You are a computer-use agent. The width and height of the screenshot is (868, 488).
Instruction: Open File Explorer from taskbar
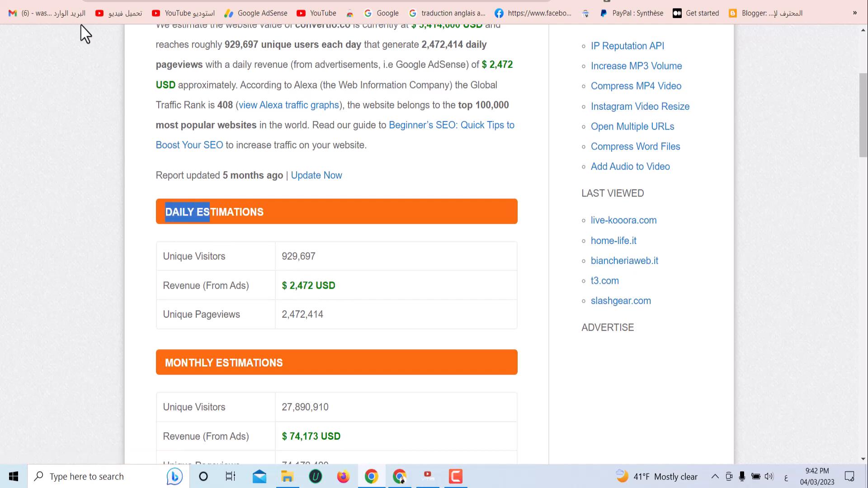(x=287, y=476)
